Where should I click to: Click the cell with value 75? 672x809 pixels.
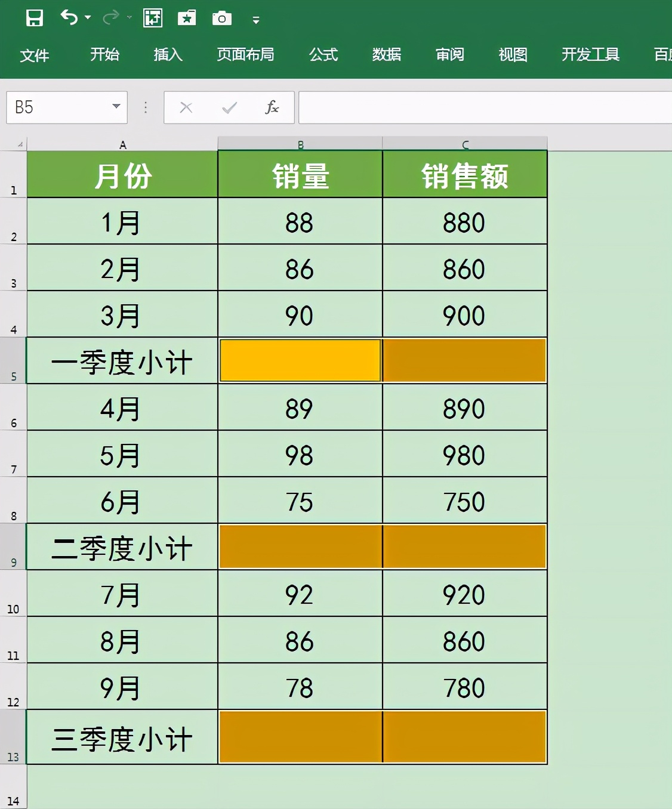tap(300, 501)
